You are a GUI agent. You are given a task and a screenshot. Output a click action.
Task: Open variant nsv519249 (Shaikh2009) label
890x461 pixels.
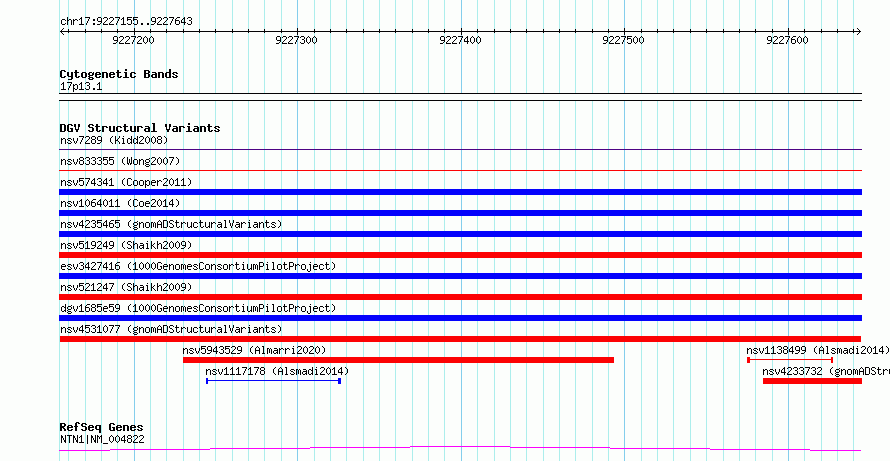[126, 245]
